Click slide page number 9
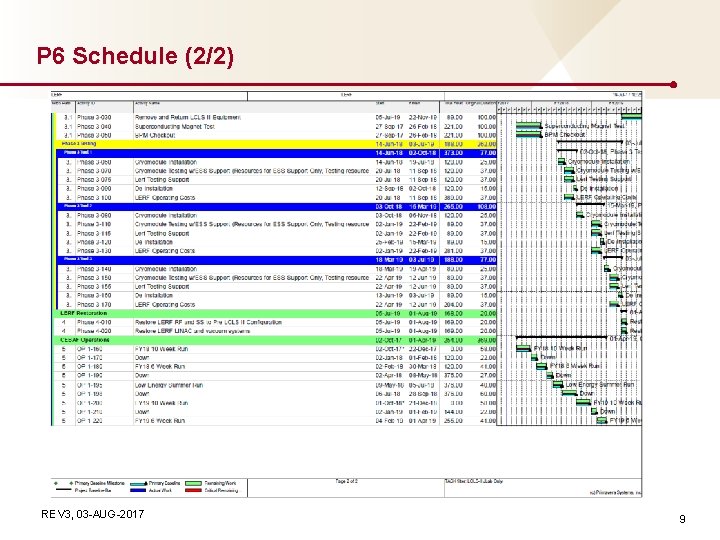 tap(682, 519)
